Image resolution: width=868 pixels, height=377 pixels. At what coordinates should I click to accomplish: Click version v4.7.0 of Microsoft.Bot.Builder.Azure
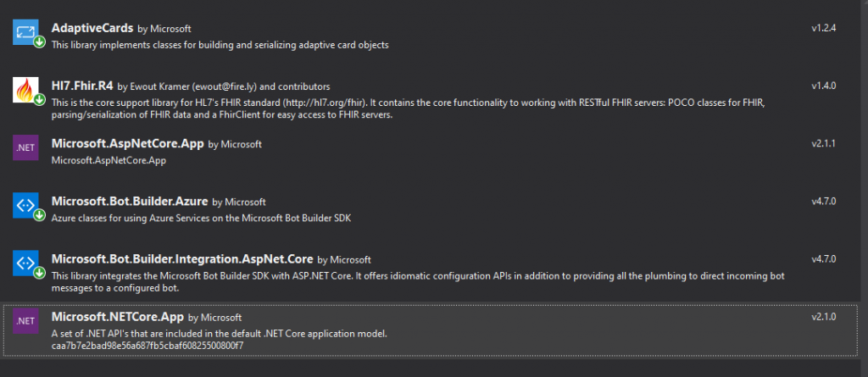(823, 202)
